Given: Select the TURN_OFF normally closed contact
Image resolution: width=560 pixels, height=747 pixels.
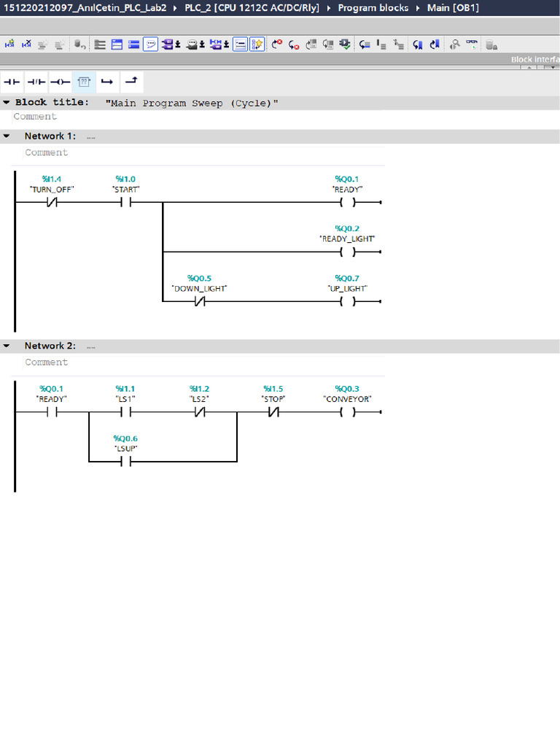Looking at the screenshot, I should (52, 203).
